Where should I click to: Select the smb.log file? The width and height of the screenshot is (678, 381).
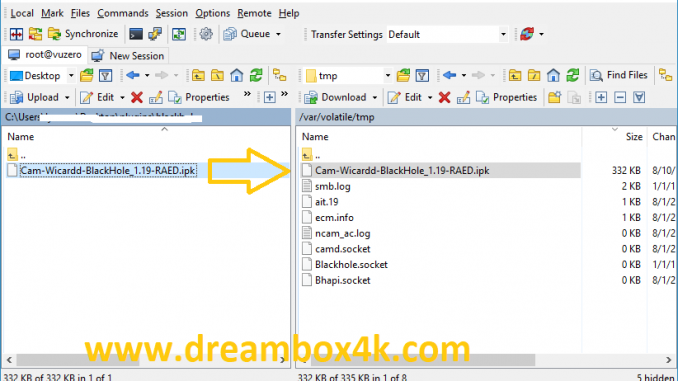click(x=333, y=186)
